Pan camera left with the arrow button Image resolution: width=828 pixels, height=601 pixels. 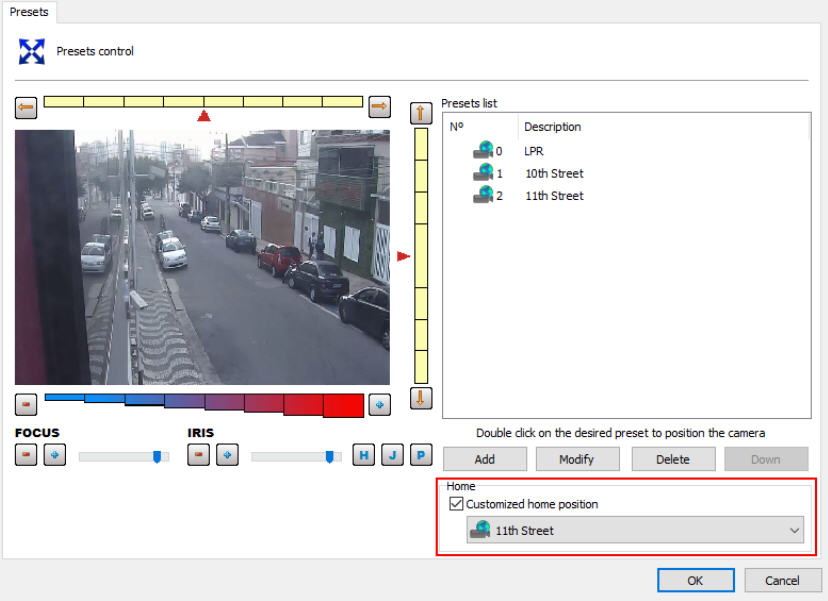(x=26, y=107)
